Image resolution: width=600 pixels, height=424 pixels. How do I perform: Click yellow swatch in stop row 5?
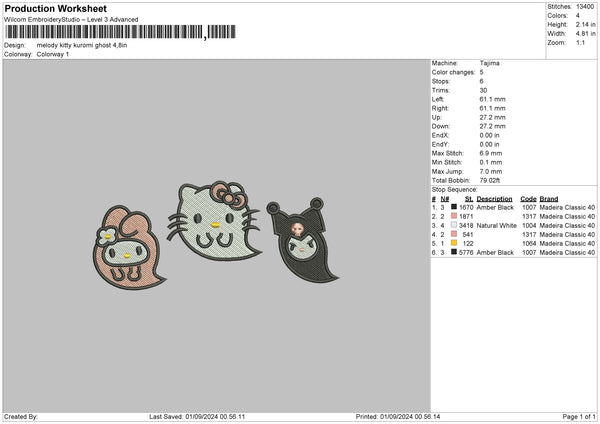454,243
